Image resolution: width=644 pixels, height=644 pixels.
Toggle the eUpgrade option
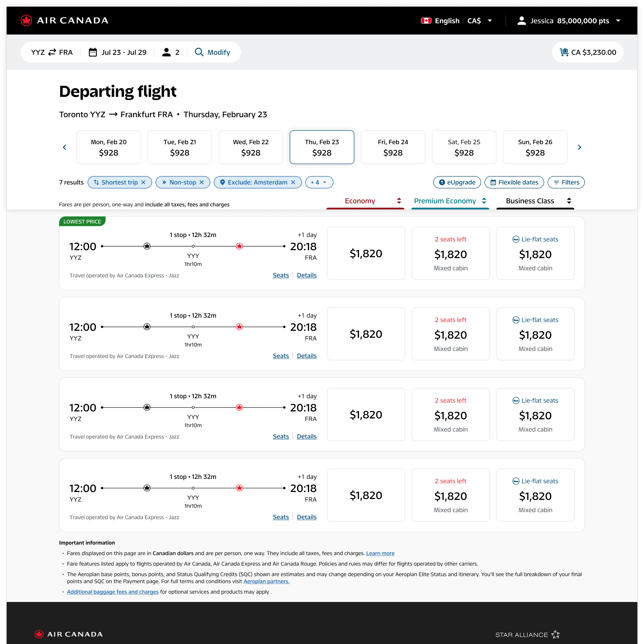(457, 182)
